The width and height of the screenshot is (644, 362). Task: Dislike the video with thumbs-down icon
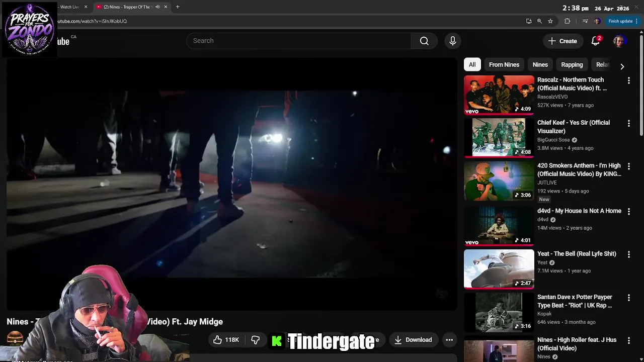tap(256, 340)
